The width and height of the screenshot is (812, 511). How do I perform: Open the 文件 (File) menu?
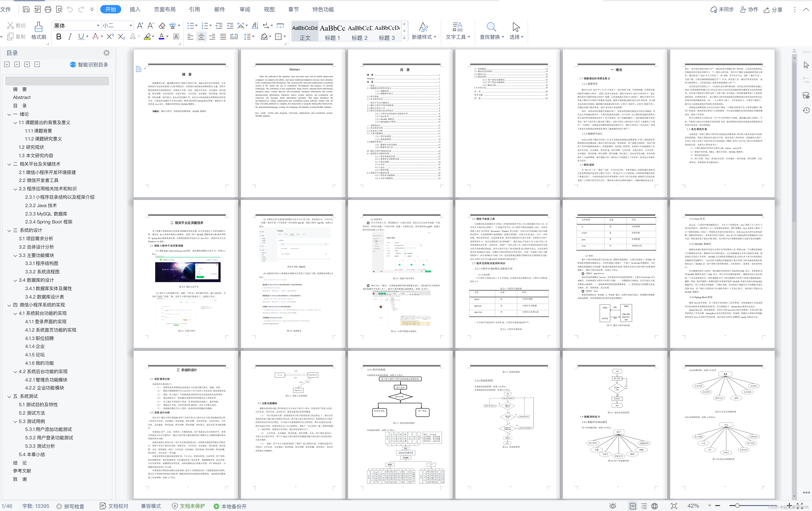5,9
